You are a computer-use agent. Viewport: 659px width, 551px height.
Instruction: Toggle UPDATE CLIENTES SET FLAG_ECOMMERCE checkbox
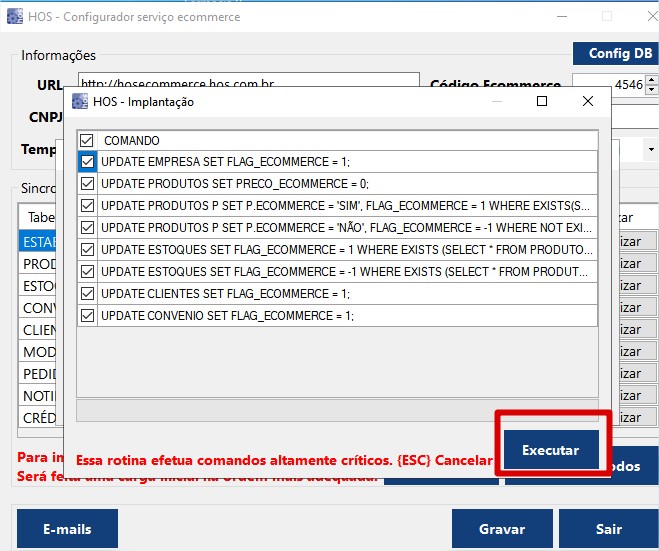[88, 293]
